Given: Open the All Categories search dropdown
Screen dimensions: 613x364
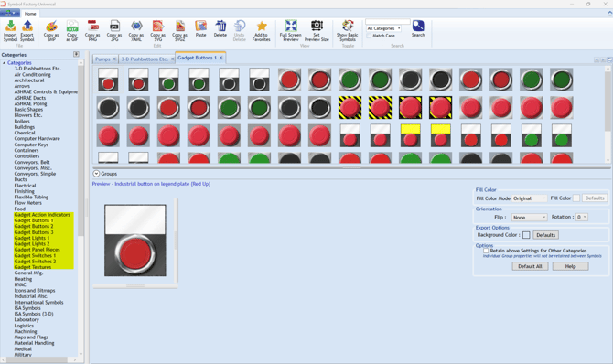Looking at the screenshot, I should [383, 28].
